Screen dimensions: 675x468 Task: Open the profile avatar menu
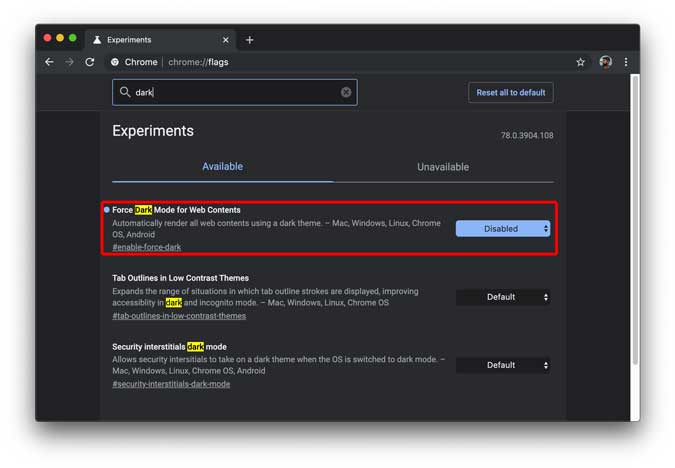tap(605, 62)
